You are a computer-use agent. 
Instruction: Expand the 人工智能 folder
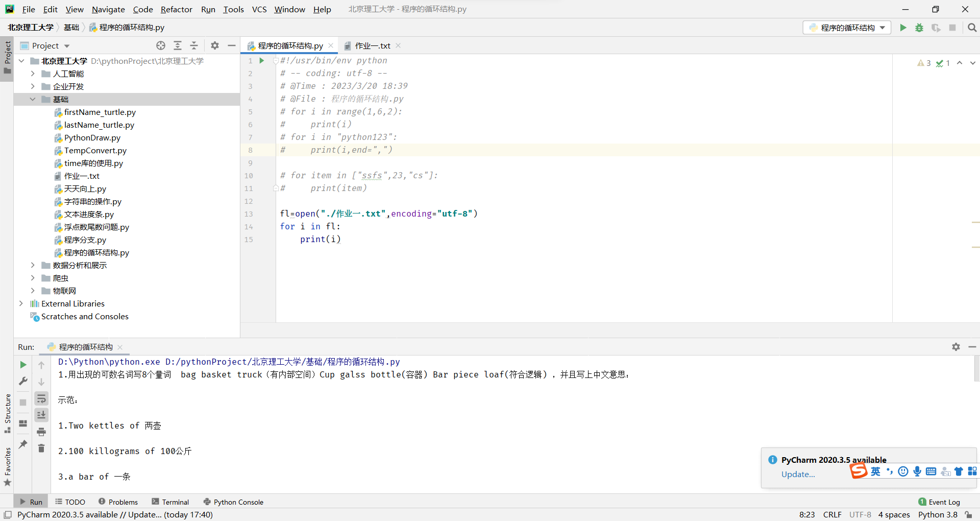(x=33, y=74)
